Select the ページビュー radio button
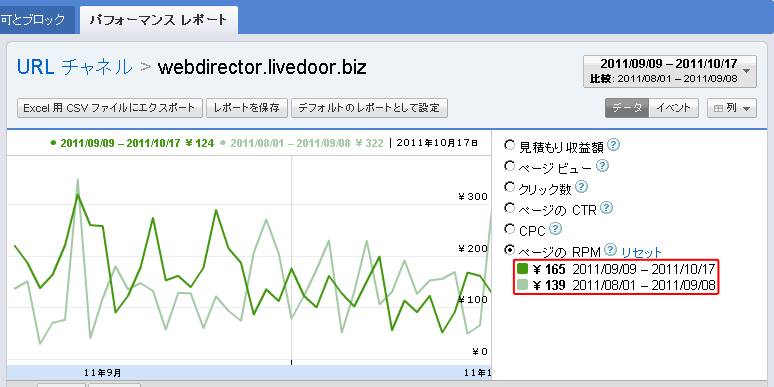This screenshot has width=774, height=387. [509, 166]
